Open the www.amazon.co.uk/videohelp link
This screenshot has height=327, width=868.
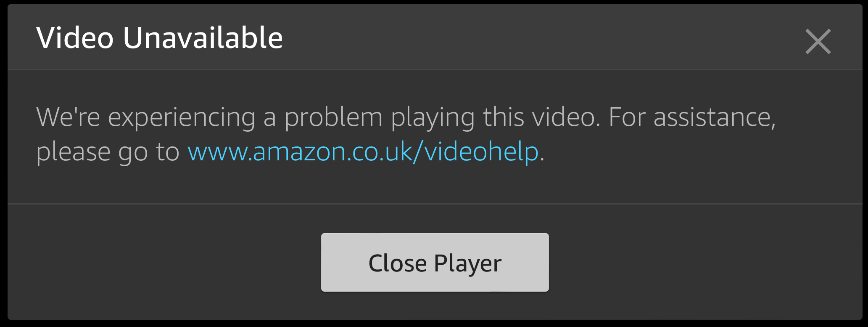pos(363,152)
